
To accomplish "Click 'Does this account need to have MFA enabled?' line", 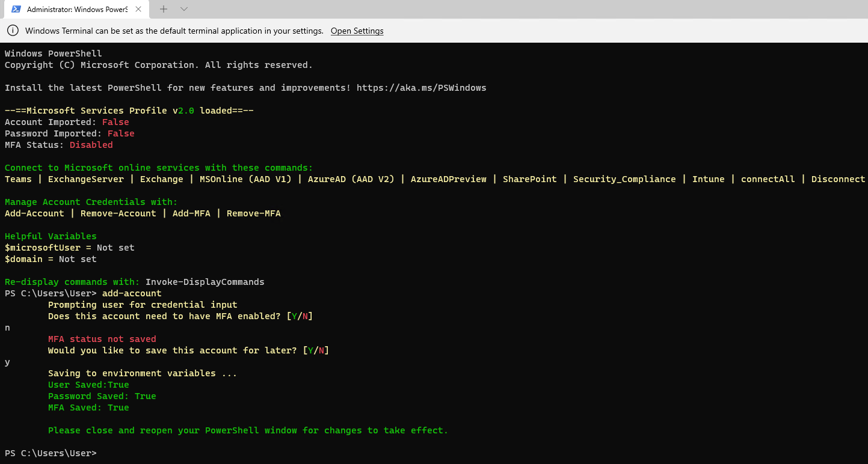I will [x=180, y=316].
